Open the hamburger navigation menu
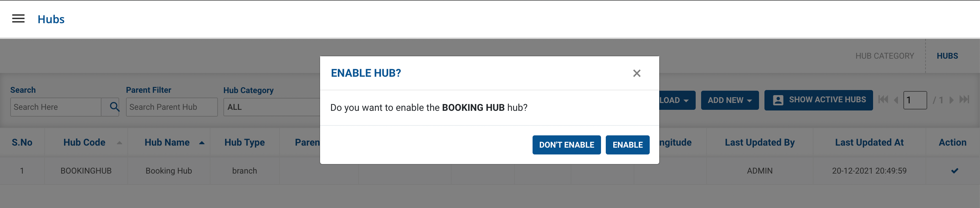The height and width of the screenshot is (208, 980). (x=18, y=19)
